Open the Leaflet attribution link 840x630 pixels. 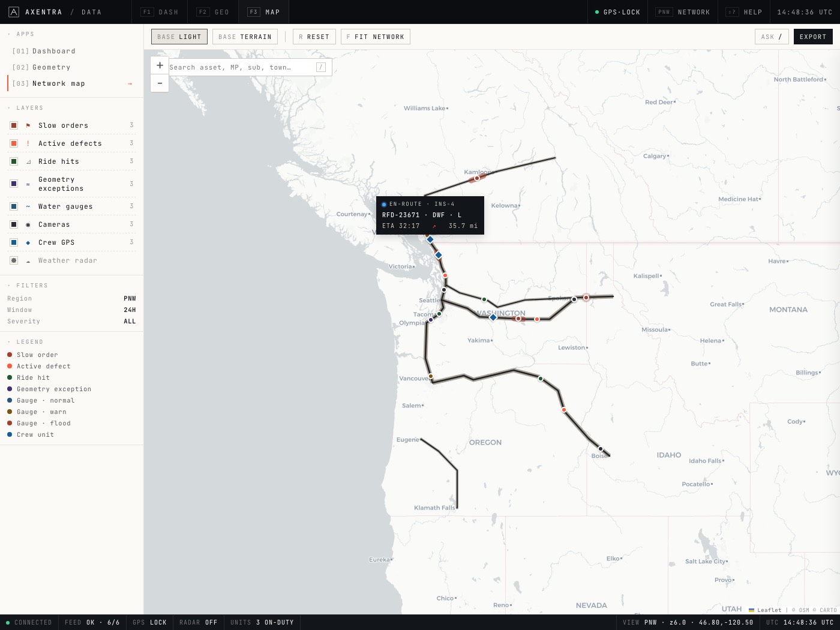pos(764,610)
